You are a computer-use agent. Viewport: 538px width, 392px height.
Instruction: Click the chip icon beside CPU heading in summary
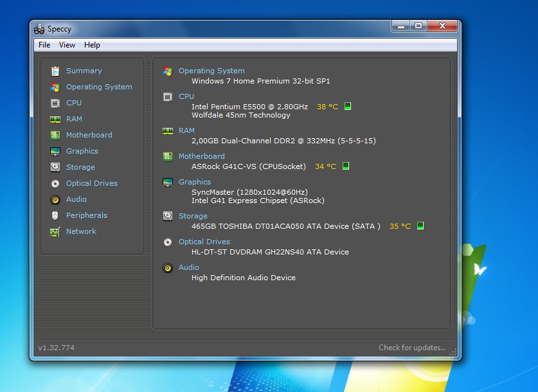167,97
